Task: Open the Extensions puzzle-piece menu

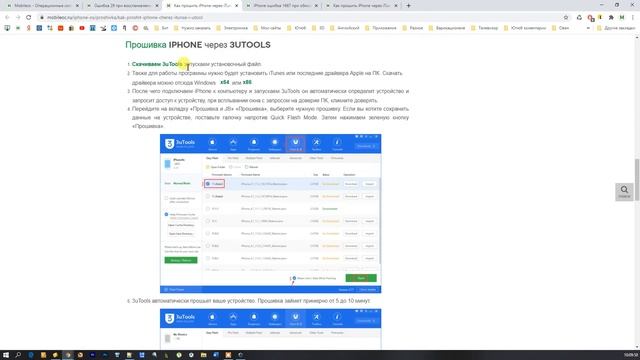Action: tap(611, 18)
